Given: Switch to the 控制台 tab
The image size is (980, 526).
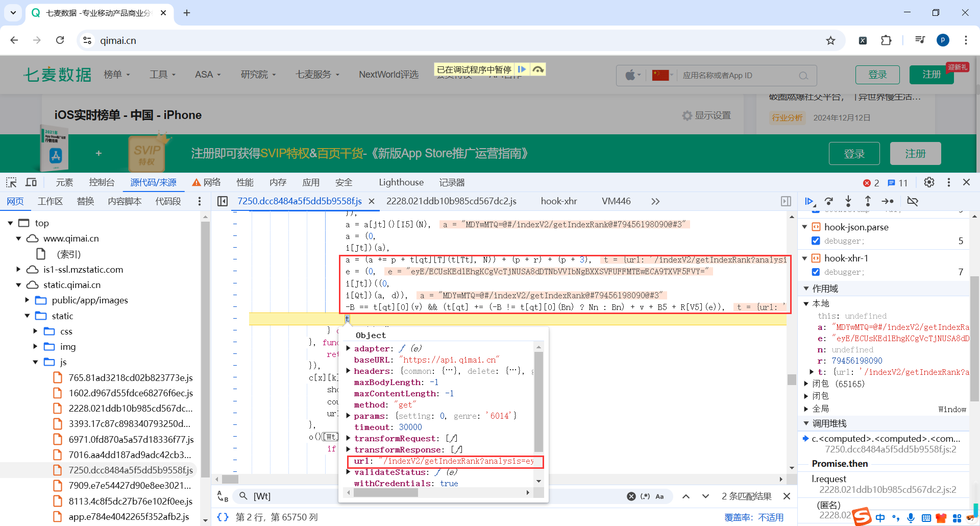Looking at the screenshot, I should tap(102, 182).
